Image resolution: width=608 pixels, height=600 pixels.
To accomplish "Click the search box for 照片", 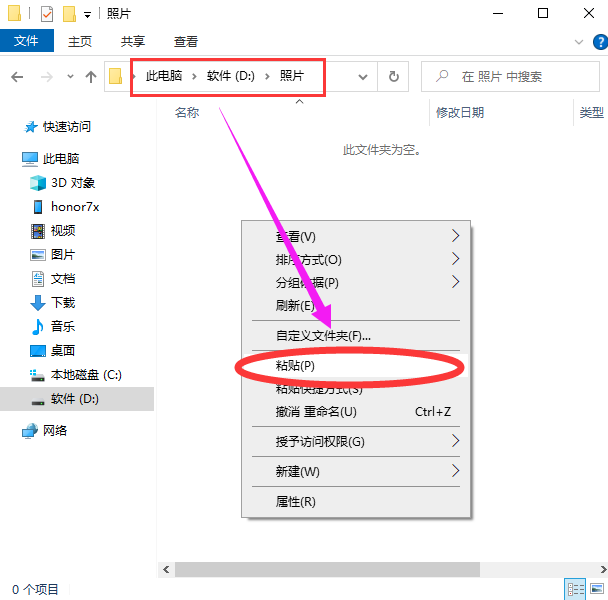I will click(510, 76).
